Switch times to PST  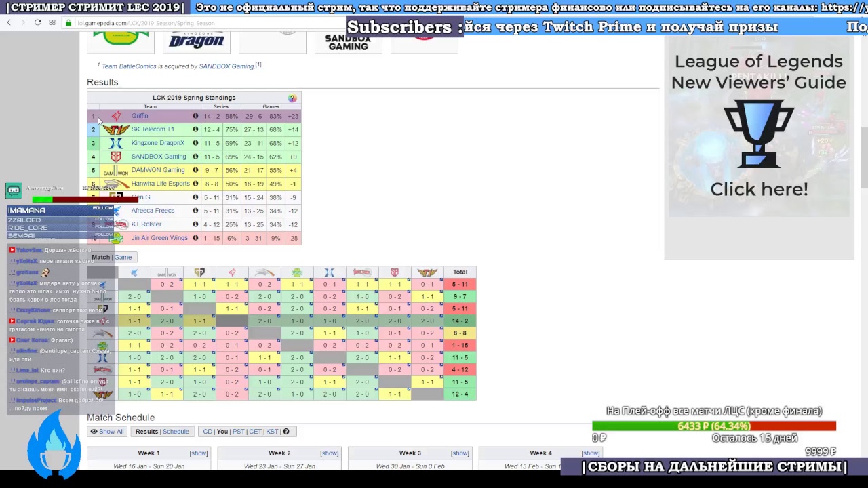(238, 432)
